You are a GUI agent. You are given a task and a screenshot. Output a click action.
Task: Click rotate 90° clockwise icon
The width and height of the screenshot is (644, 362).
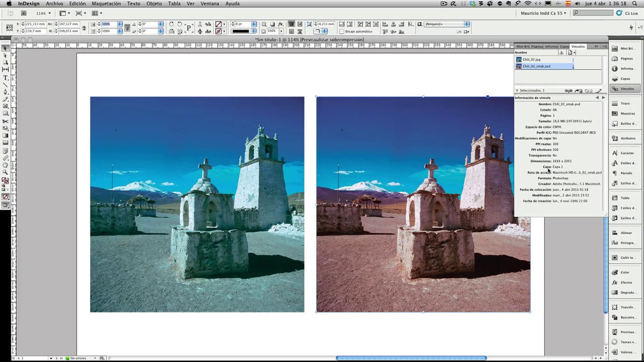pyautogui.click(x=171, y=24)
